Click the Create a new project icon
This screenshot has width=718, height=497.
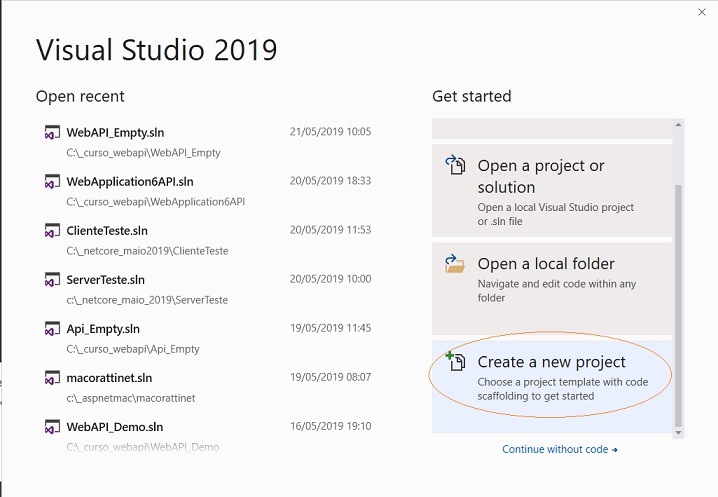tap(455, 361)
